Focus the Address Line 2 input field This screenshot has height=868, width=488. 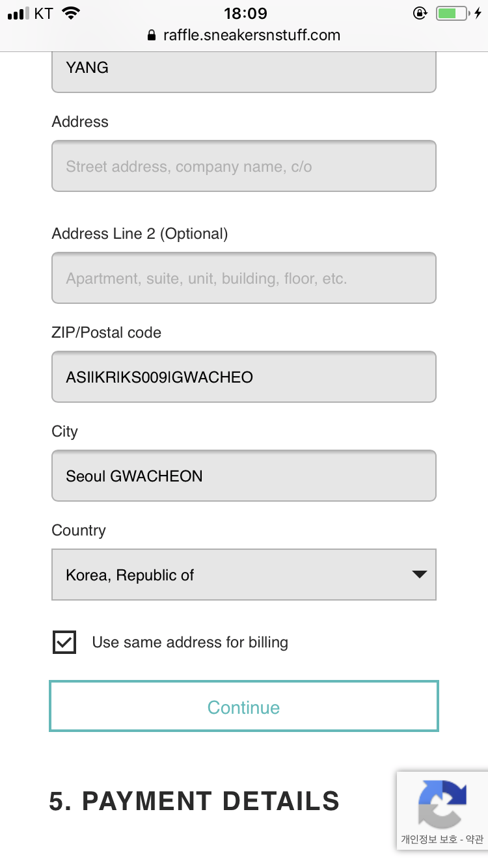(x=244, y=278)
